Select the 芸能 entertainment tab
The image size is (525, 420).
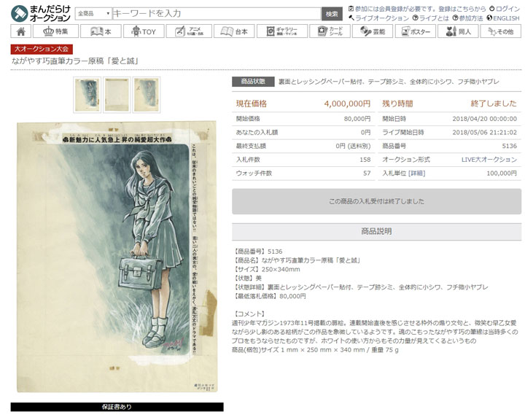371,31
